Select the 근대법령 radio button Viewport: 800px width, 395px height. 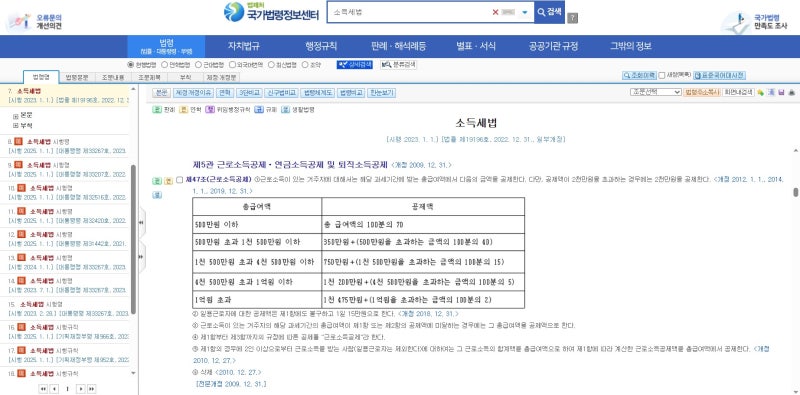tap(198, 65)
